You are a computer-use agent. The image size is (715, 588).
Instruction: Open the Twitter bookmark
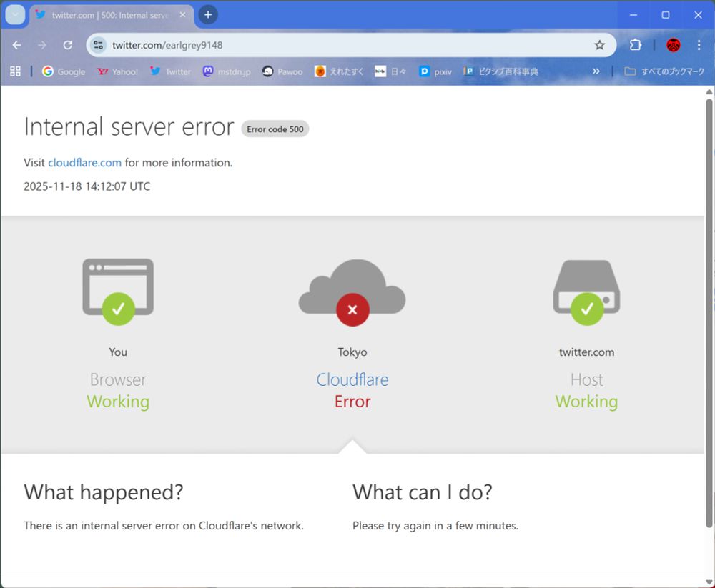coord(171,71)
